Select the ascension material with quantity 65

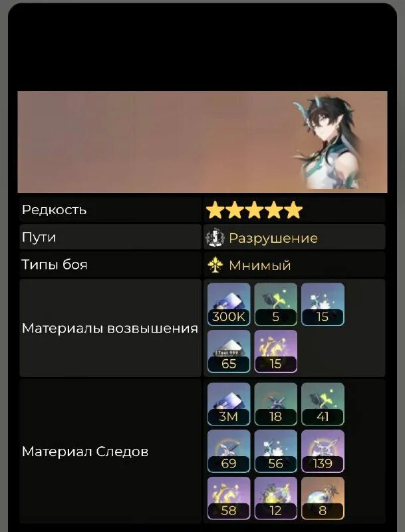coord(229,351)
